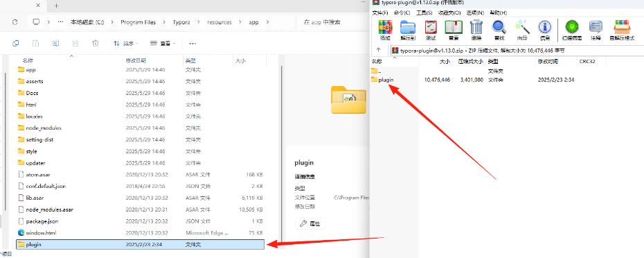This screenshot has width=644, height=258.
Task: Expand chevron after app in breadcrumb
Action: click(268, 22)
